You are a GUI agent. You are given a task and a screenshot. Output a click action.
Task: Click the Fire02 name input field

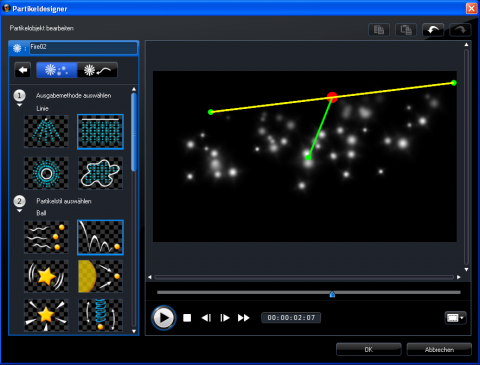[x=83, y=48]
